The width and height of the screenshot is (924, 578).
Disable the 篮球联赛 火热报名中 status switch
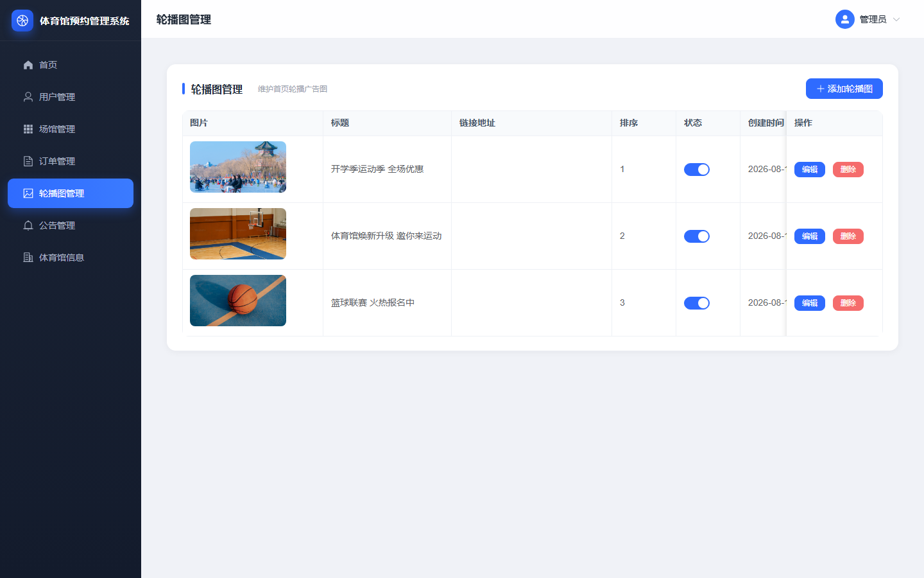click(697, 303)
